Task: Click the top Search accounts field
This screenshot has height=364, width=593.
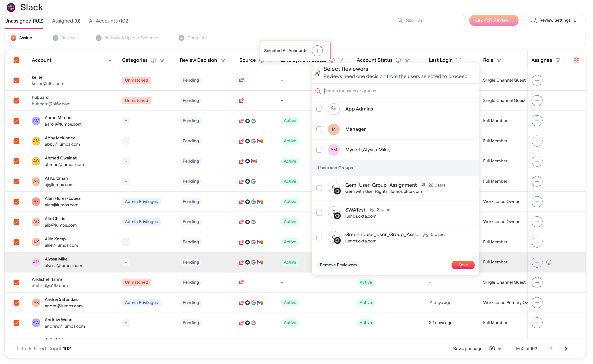Action: coord(430,21)
